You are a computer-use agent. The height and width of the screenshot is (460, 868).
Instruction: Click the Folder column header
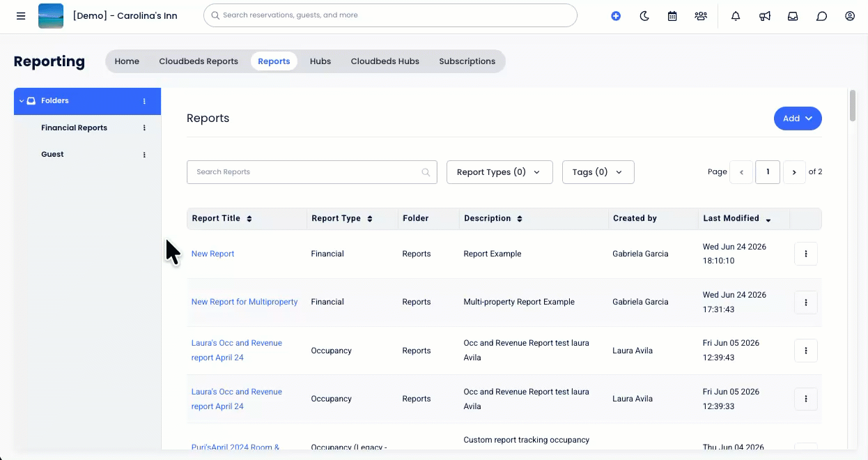click(415, 218)
